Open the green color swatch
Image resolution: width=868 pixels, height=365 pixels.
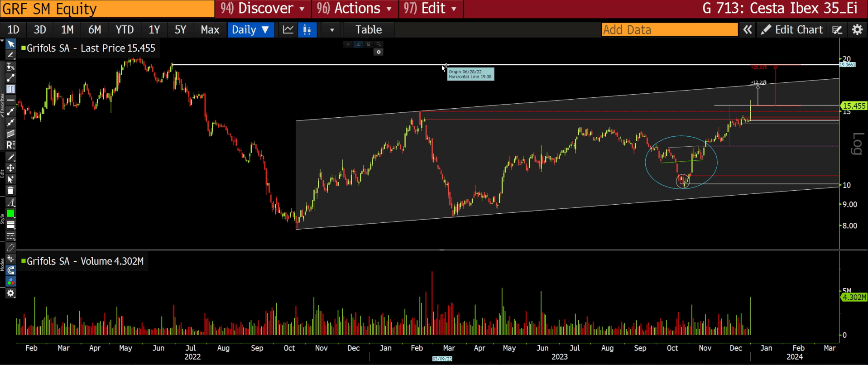click(10, 214)
